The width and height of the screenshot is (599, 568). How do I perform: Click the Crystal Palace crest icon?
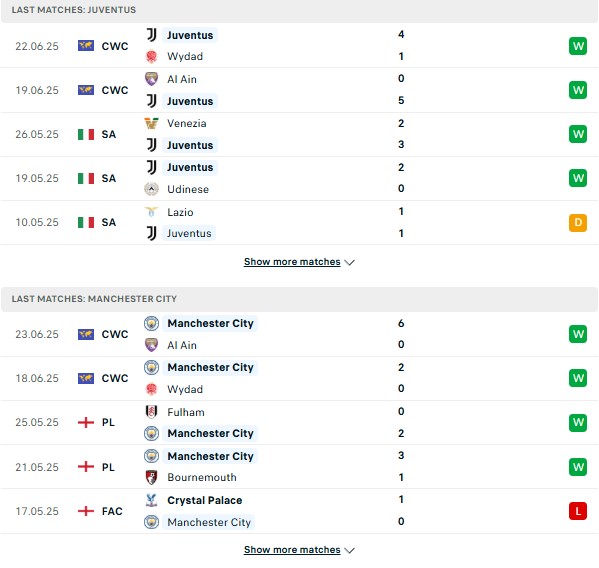pyautogui.click(x=151, y=500)
